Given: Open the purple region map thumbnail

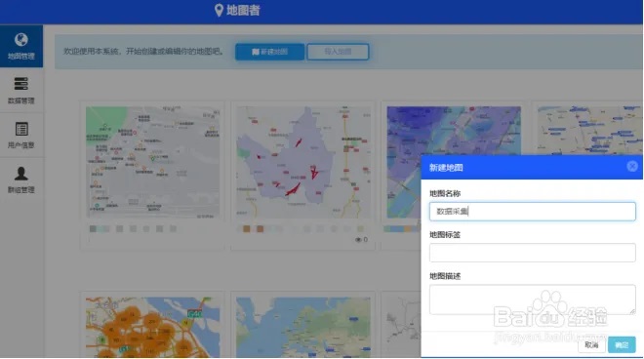Looking at the screenshot, I should coord(303,162).
